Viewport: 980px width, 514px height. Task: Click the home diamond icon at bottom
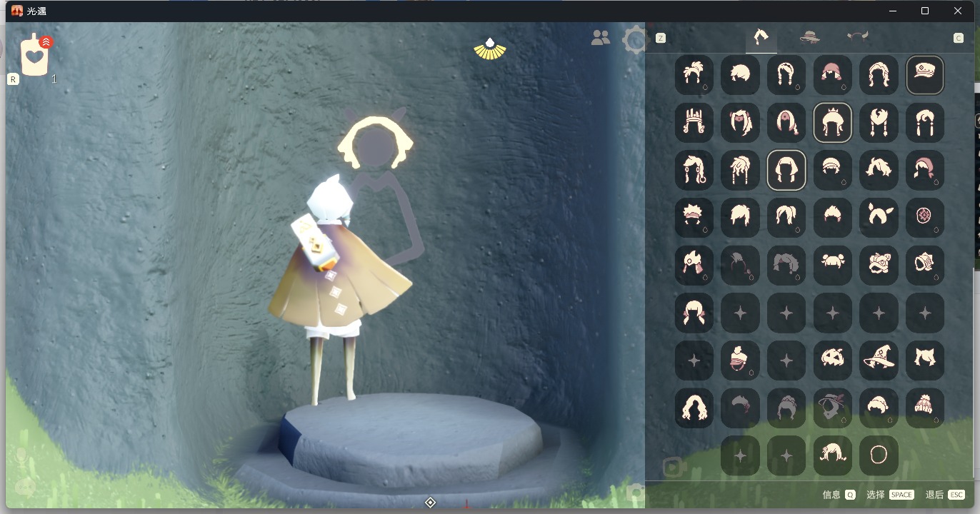tap(430, 503)
